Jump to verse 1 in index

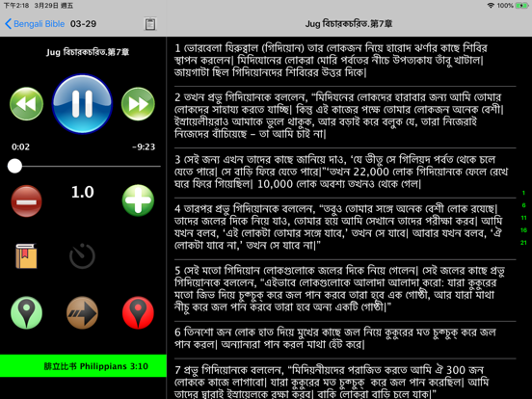pyautogui.click(x=523, y=193)
